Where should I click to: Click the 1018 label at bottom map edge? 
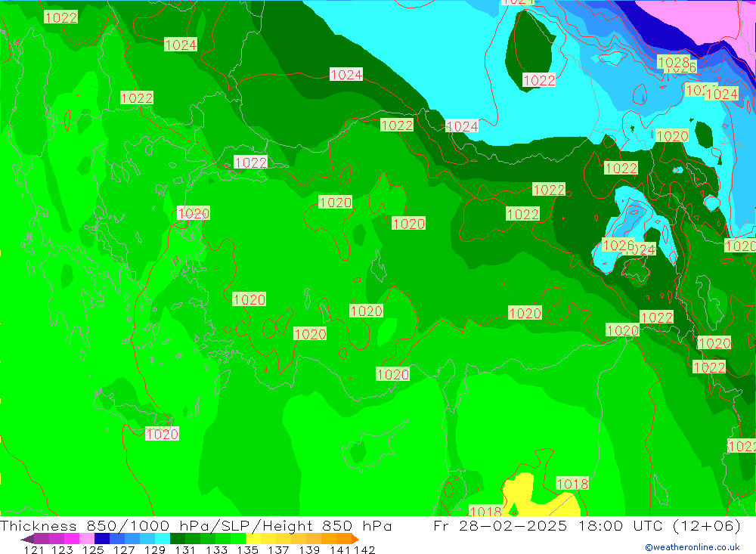485,511
